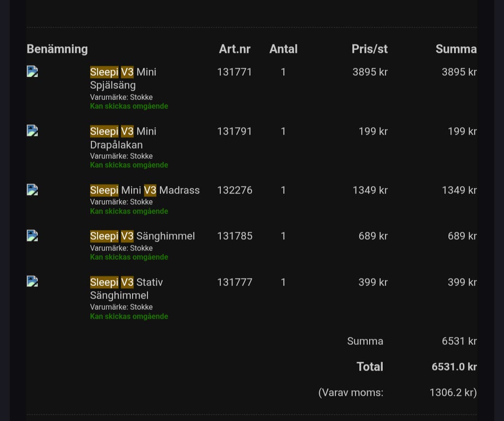Click the Sleepi V3 Mini Drapålakan image
The width and height of the screenshot is (504, 421).
(x=33, y=131)
